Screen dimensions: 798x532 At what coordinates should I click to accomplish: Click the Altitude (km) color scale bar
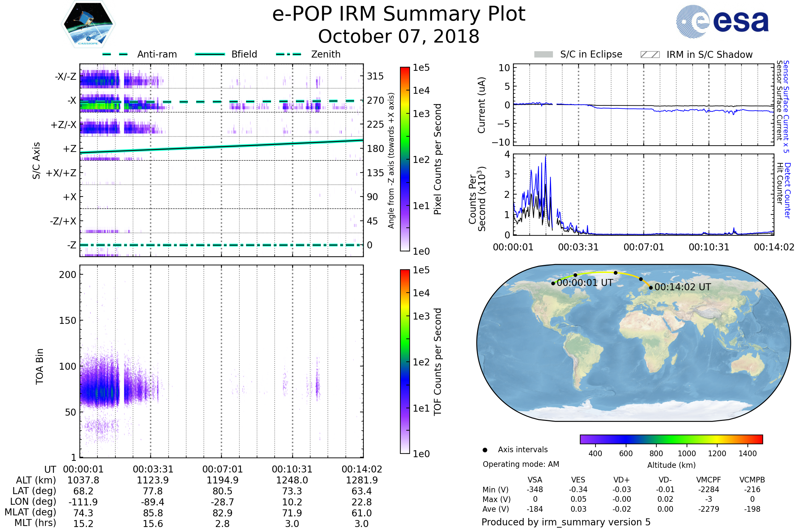671,439
